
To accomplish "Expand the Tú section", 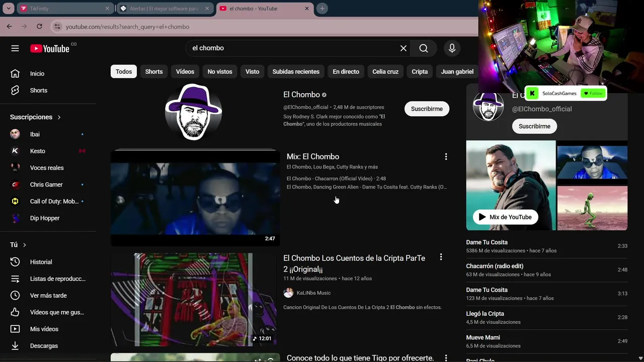I will tap(18, 245).
